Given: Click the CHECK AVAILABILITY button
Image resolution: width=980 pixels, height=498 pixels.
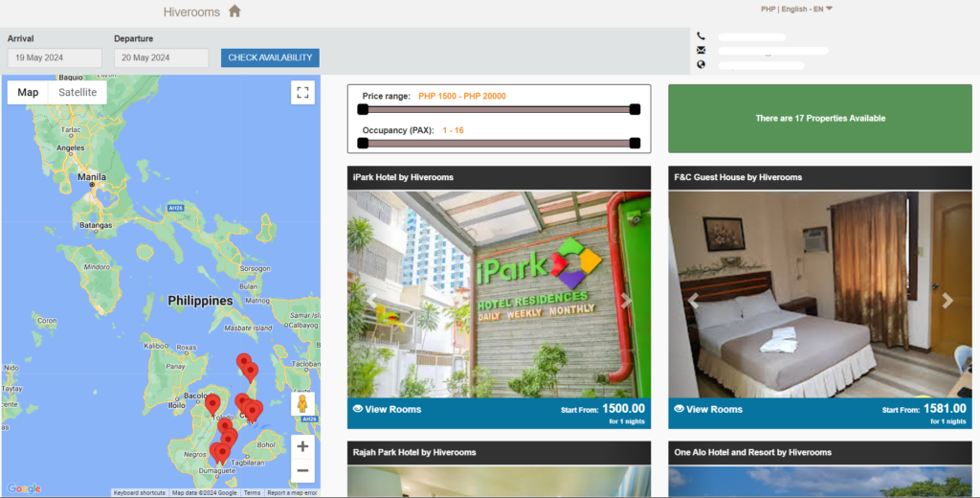Looking at the screenshot, I should (270, 57).
